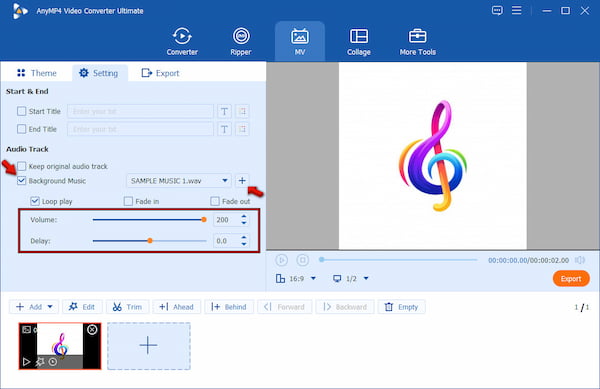Image resolution: width=600 pixels, height=389 pixels.
Task: Click the End Title text field
Action: 140,129
